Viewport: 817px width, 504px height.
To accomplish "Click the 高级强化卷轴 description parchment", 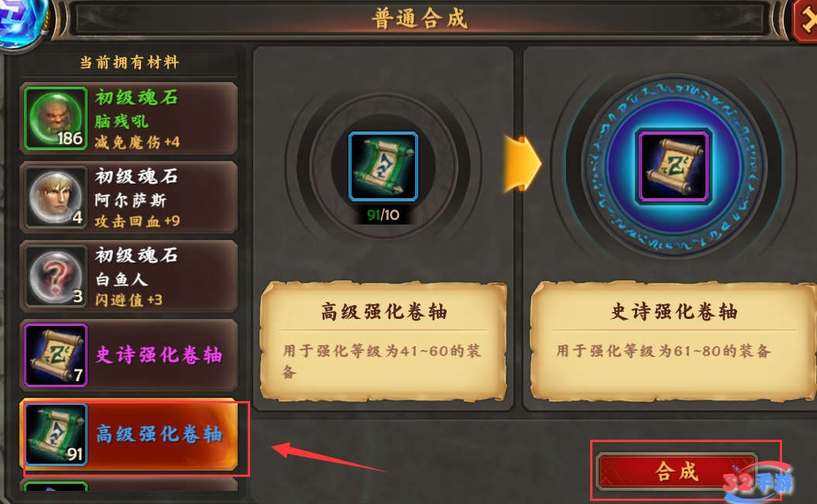I will pos(383,341).
